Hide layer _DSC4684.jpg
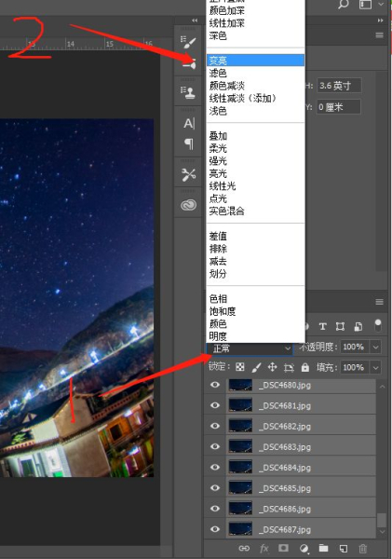Image resolution: width=392 pixels, height=559 pixels. tap(215, 467)
